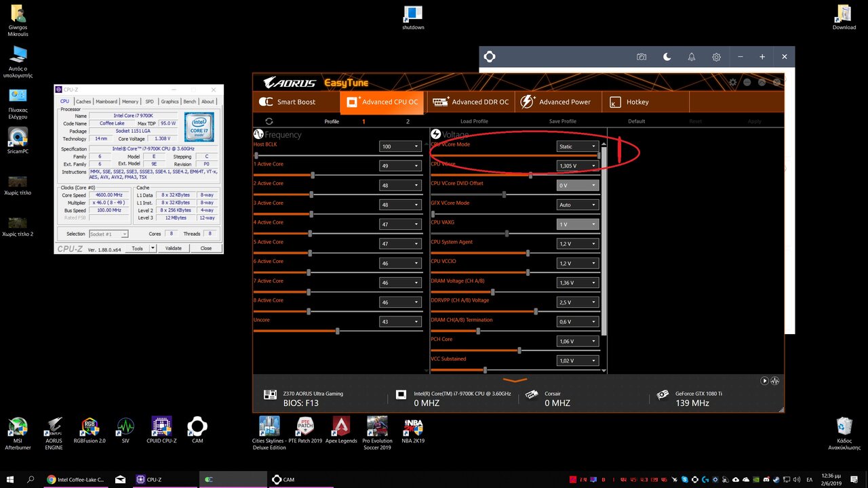The image size is (868, 488).
Task: Launch CPUID CPU-Z desktop shortcut
Action: pyautogui.click(x=161, y=430)
